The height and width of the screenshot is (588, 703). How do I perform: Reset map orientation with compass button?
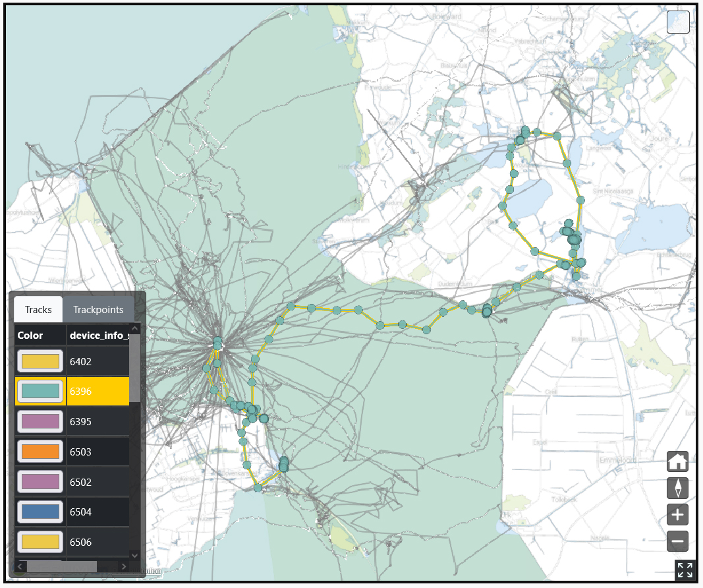pos(677,488)
